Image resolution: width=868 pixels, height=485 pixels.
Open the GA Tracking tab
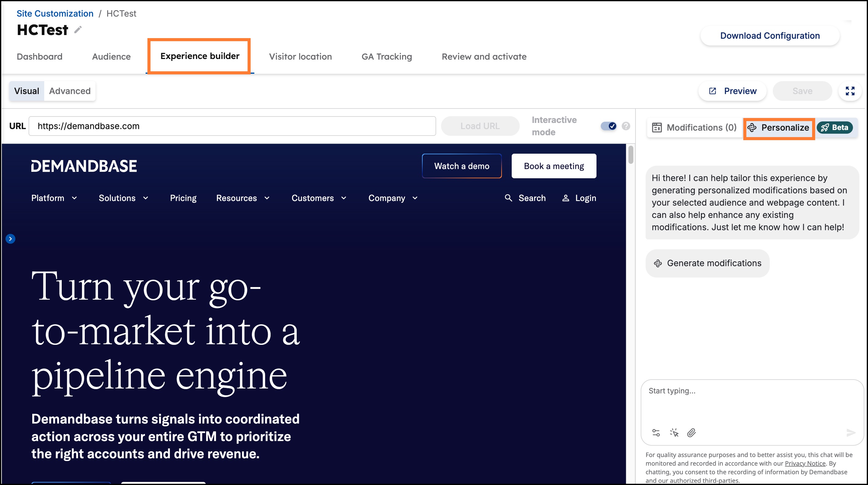[x=386, y=57]
